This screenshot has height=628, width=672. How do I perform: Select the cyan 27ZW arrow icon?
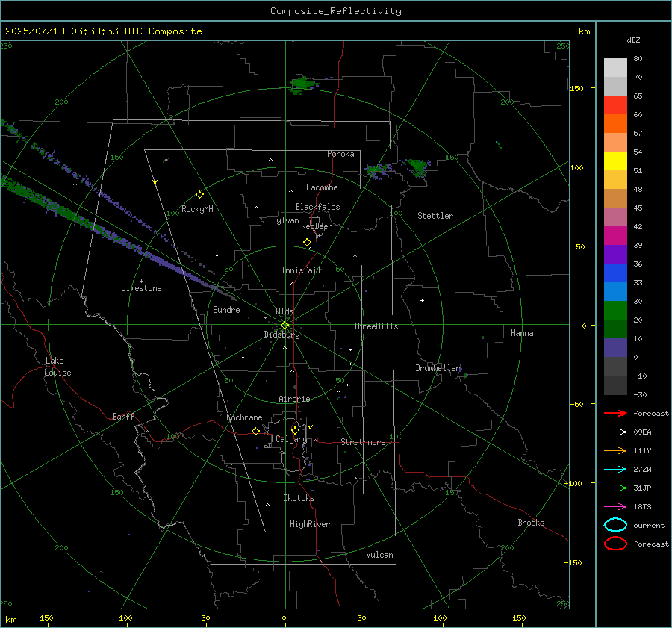pyautogui.click(x=615, y=470)
